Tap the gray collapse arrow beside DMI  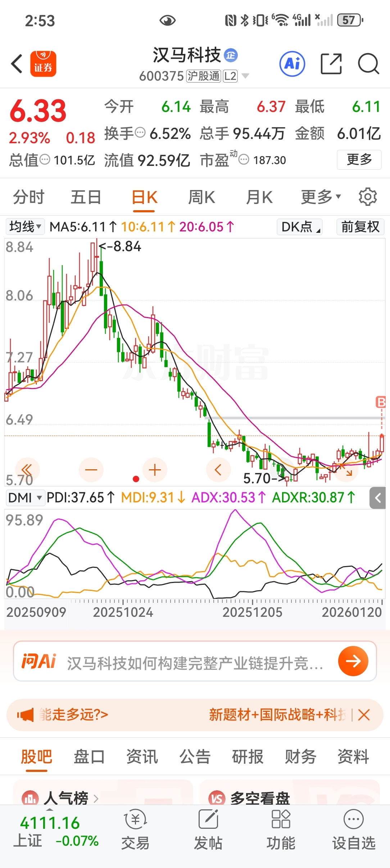[378, 498]
